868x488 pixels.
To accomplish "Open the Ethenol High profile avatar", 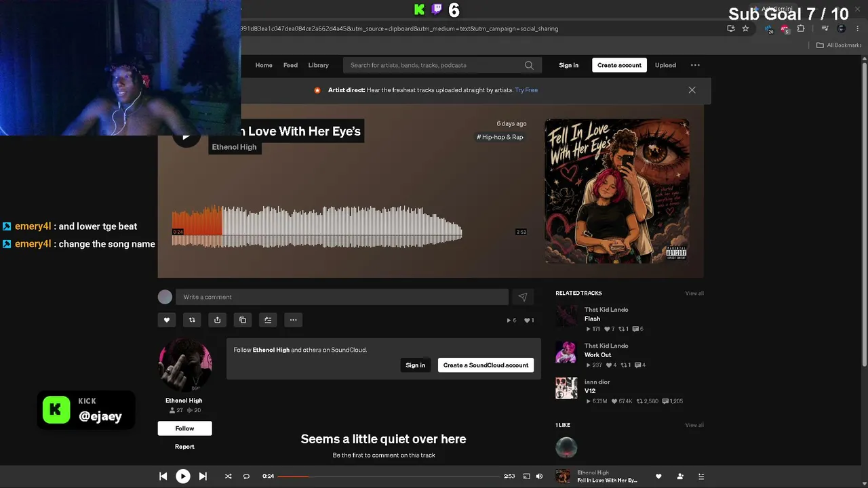I will pyautogui.click(x=185, y=365).
